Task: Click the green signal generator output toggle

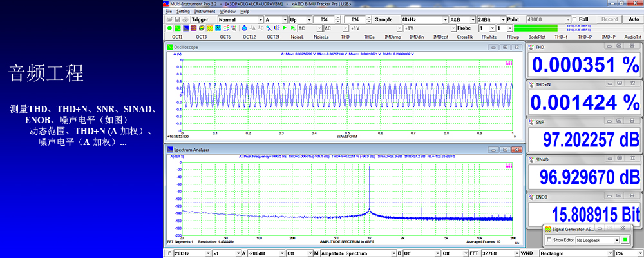Action: coord(626,240)
